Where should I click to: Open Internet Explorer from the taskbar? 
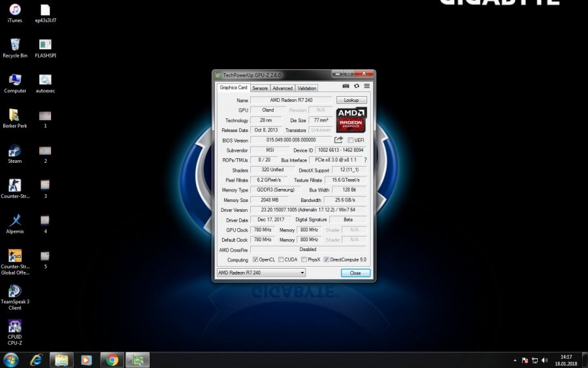point(37,360)
